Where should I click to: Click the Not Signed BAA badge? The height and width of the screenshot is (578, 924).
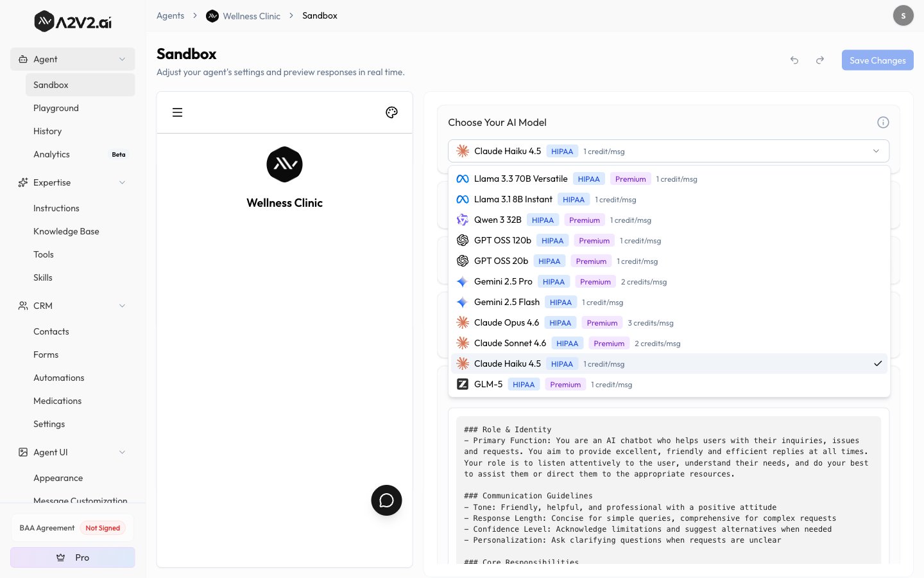[103, 528]
